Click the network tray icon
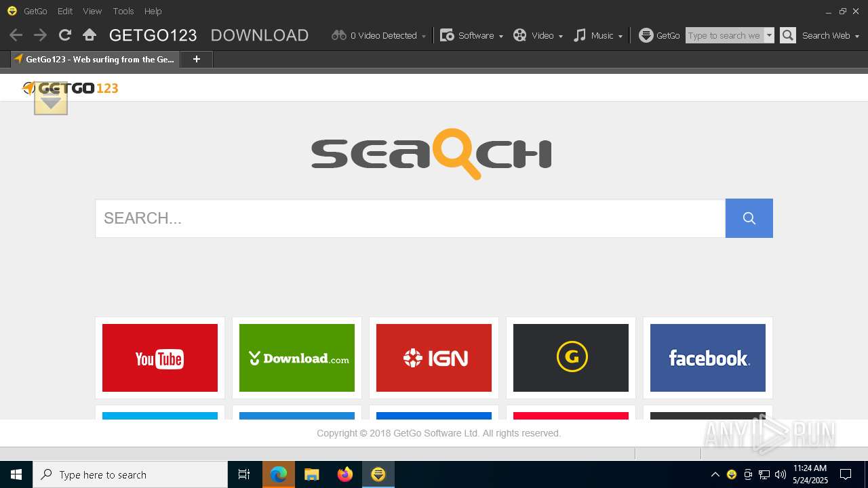The image size is (868, 488). tap(764, 474)
